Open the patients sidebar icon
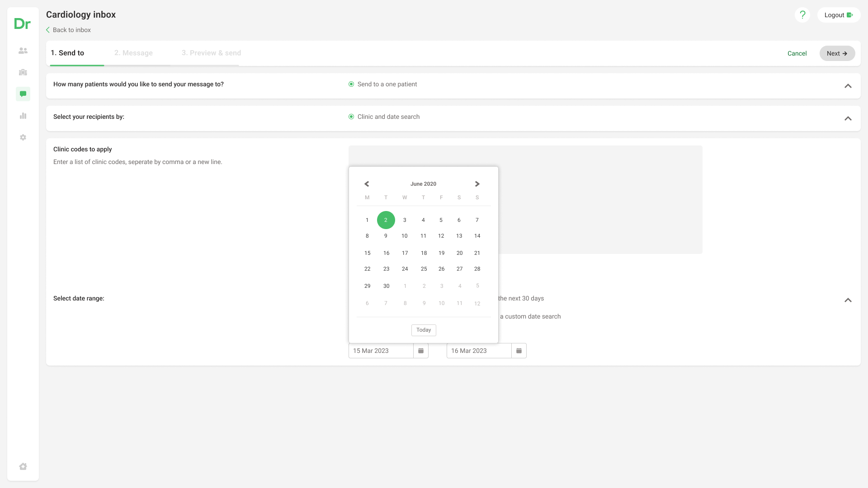This screenshot has height=488, width=868. [x=23, y=51]
